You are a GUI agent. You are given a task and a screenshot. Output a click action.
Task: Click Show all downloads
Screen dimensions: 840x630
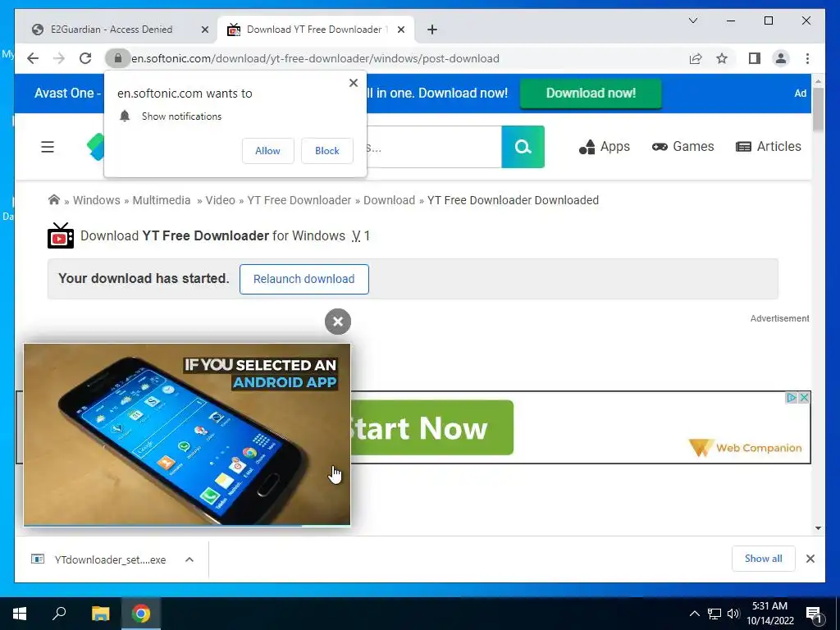coord(764,558)
